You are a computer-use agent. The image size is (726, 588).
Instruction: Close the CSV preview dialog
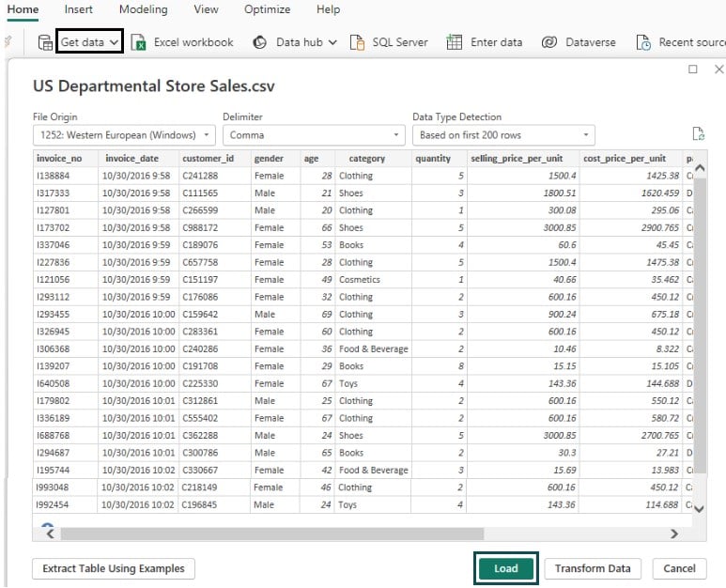click(719, 69)
